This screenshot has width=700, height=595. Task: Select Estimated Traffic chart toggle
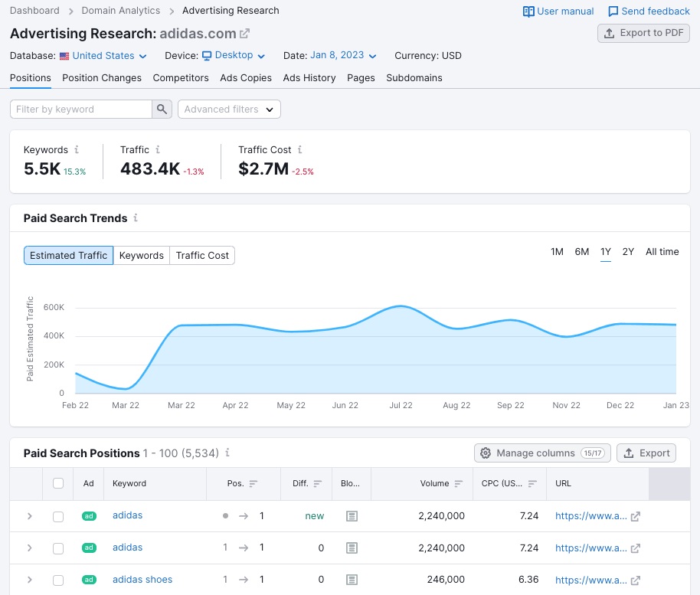click(68, 255)
